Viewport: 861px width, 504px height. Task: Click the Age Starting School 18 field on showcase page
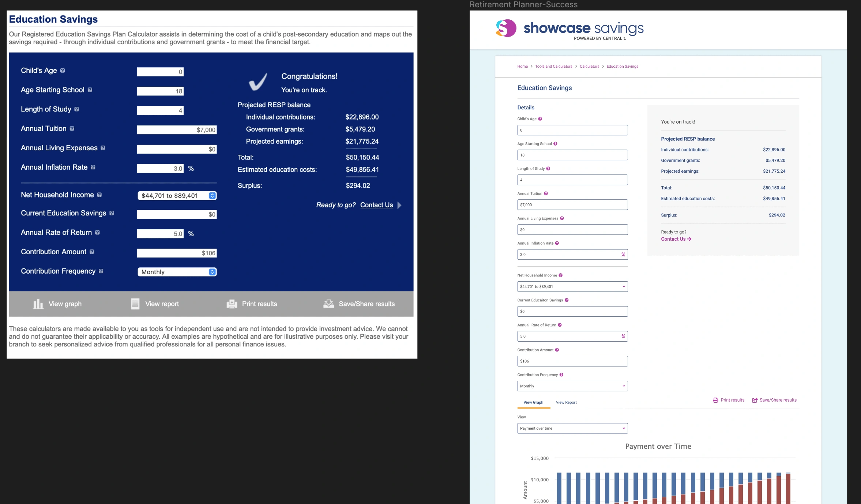coord(572,155)
